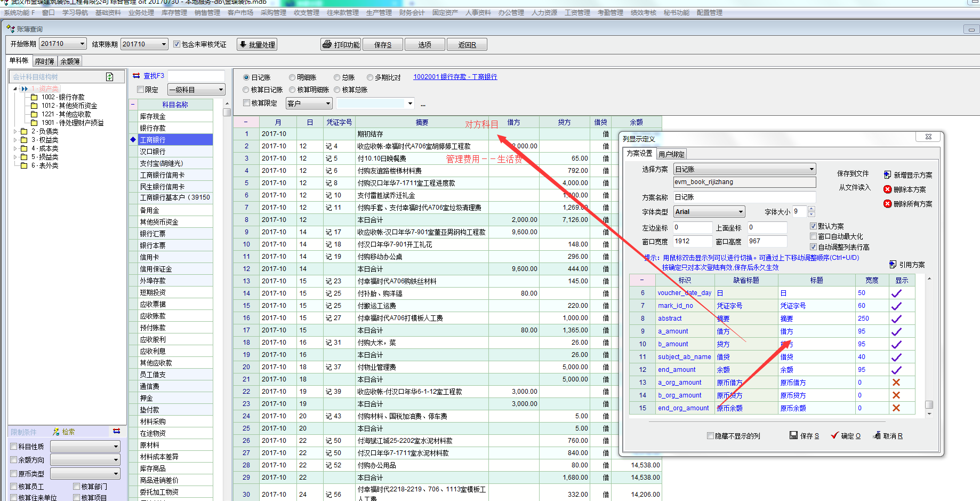Click the refresh icon in 会计科目结构树 header
Image resolution: width=980 pixels, height=501 pixels.
[110, 77]
